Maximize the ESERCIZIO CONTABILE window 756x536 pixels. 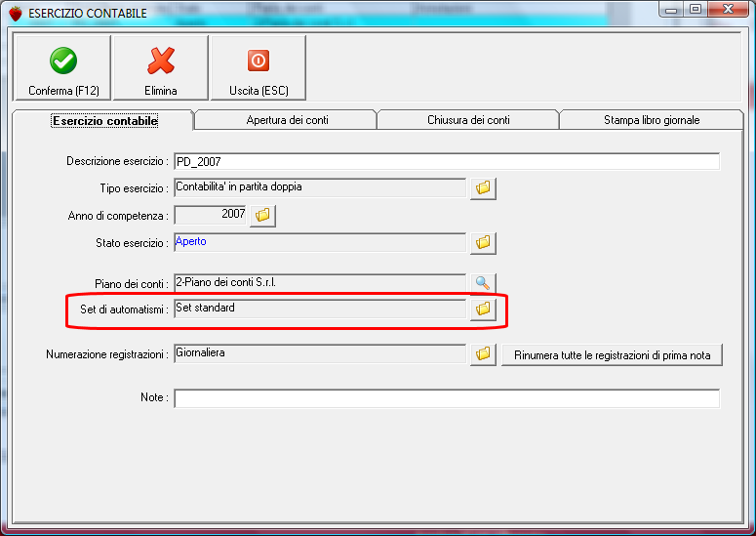click(695, 10)
